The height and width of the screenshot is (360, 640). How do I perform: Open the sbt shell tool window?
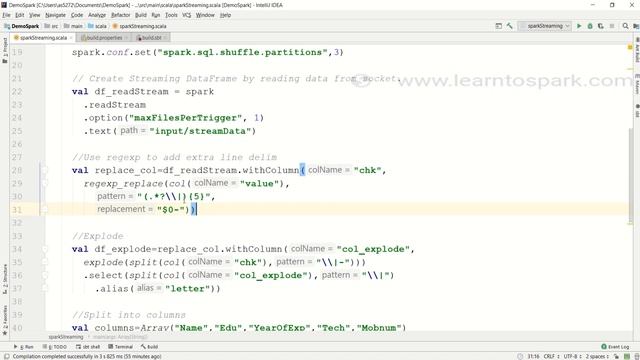pyautogui.click(x=88, y=347)
